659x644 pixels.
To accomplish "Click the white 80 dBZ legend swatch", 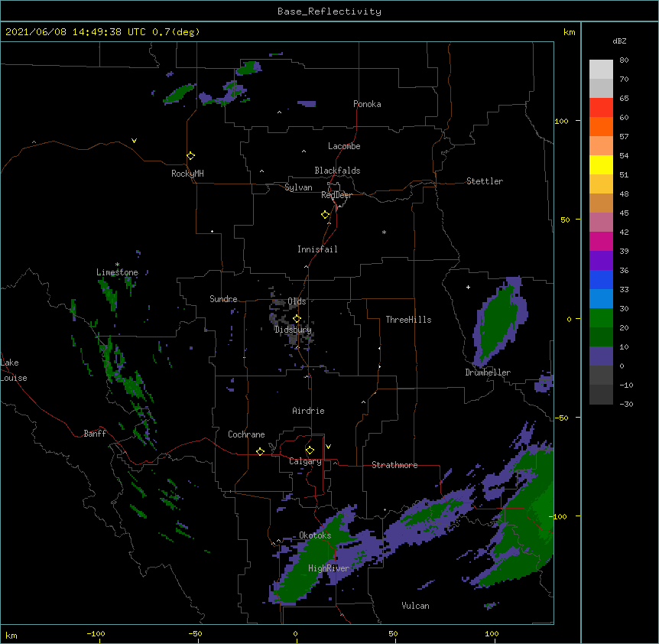I will 601,70.
